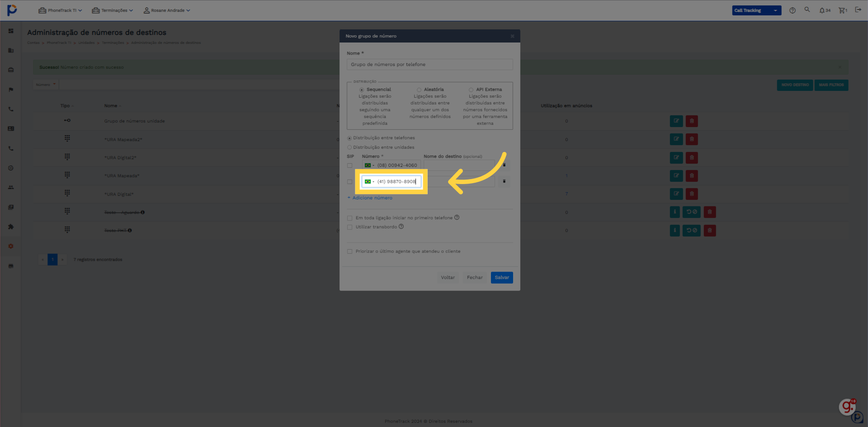Image resolution: width=868 pixels, height=427 pixels.
Task: Click NOVO DESTINO button
Action: (795, 85)
